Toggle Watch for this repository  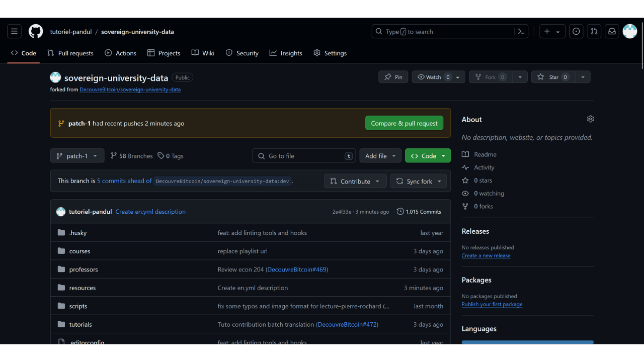coord(433,77)
